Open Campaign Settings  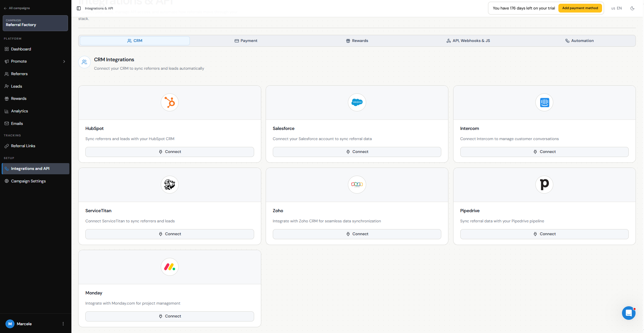pyautogui.click(x=36, y=181)
